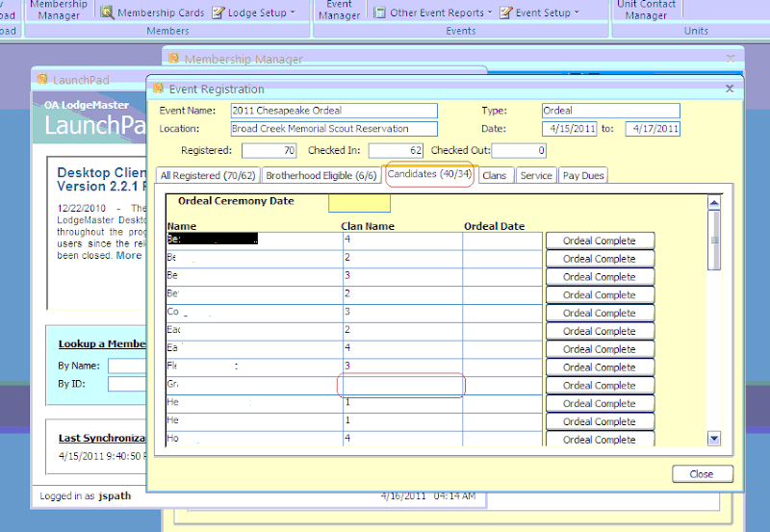Select the Candidates (40/34) tab
Viewport: 770px width, 532px height.
click(429, 174)
